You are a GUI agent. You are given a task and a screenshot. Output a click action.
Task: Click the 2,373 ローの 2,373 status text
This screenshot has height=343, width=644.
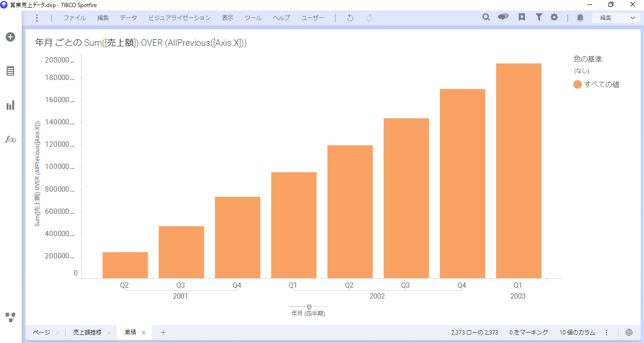coord(474,333)
